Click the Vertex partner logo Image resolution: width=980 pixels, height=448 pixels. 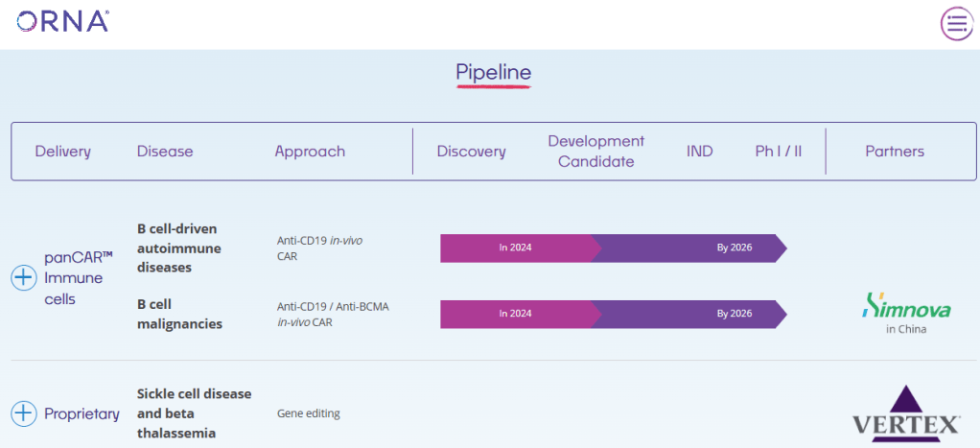click(906, 413)
